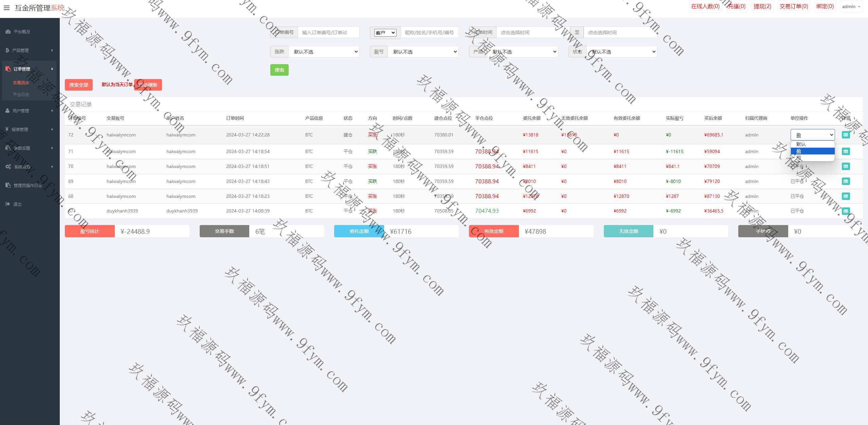
Task: Open details icon for order 68
Action: tap(846, 196)
